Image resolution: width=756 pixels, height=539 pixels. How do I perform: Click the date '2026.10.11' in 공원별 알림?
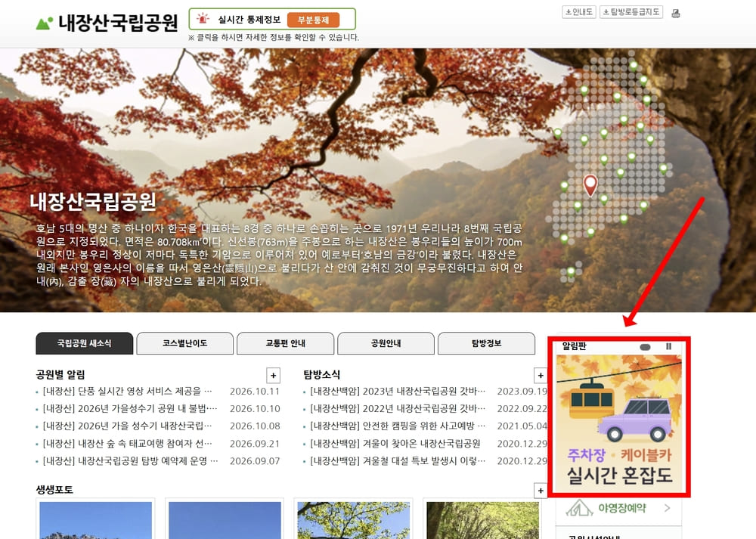click(x=255, y=391)
